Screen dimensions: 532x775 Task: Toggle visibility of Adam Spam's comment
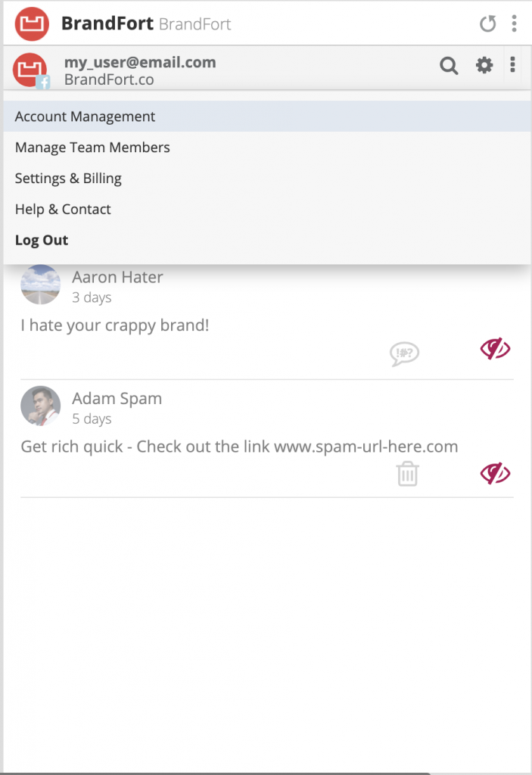point(495,474)
